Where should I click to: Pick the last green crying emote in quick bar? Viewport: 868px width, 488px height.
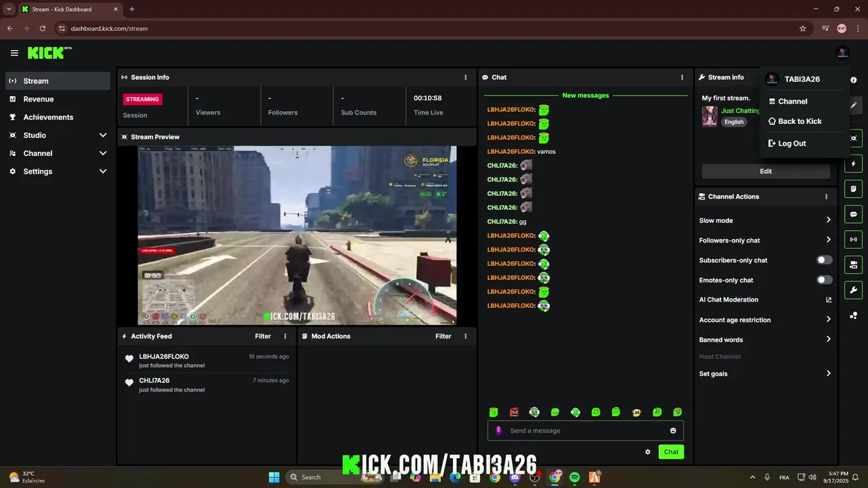677,412
